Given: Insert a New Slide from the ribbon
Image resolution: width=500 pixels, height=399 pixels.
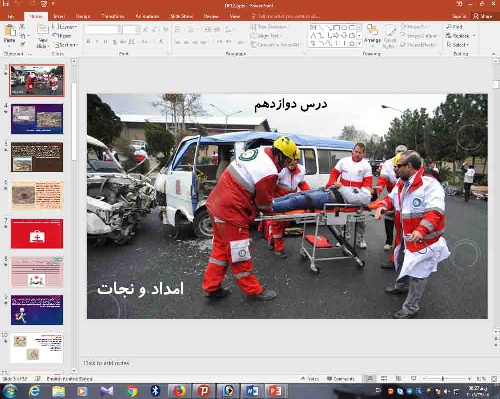Looking at the screenshot, I should pyautogui.click(x=43, y=36).
